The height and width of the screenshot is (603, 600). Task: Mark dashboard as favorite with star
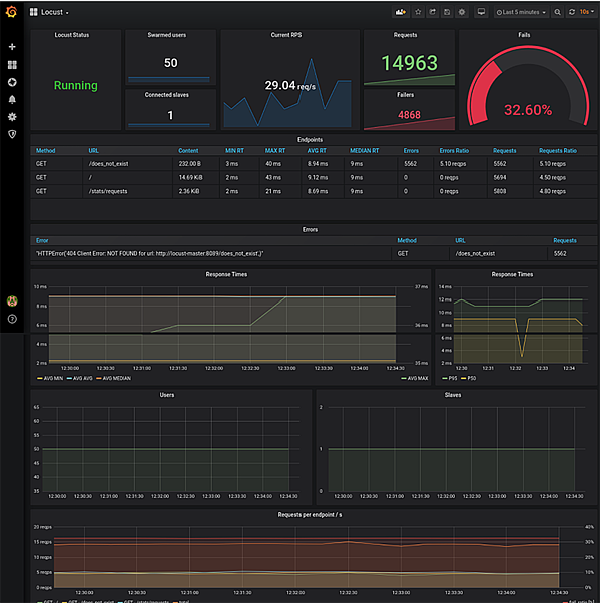(x=418, y=12)
